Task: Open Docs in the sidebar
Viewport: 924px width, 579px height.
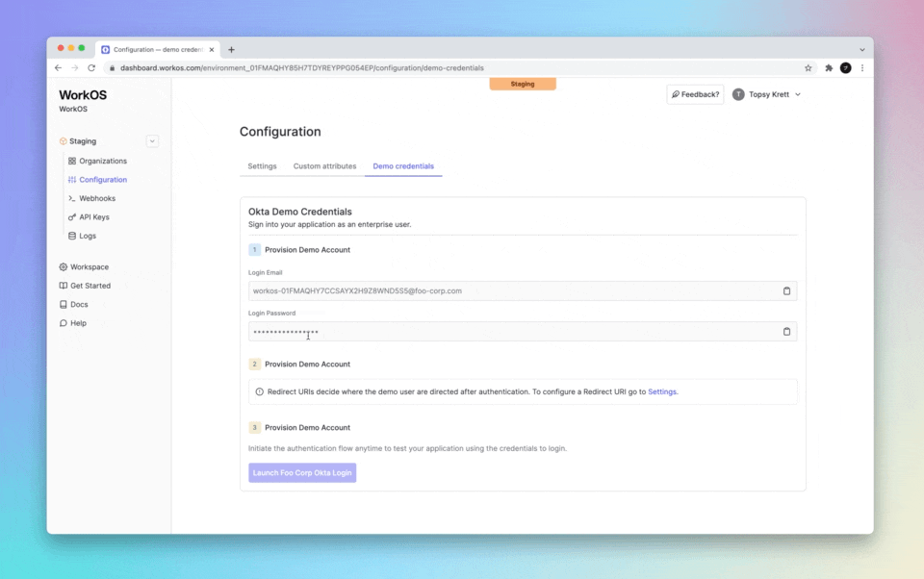Action: pos(74,305)
